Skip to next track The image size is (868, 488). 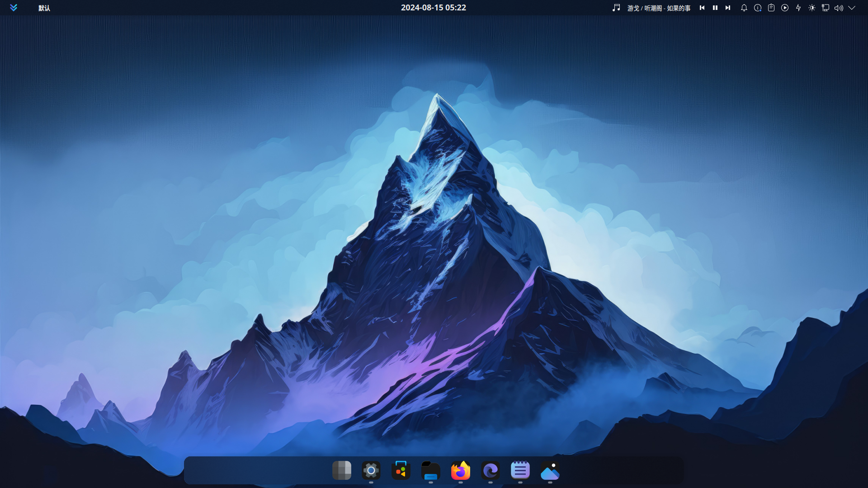728,8
